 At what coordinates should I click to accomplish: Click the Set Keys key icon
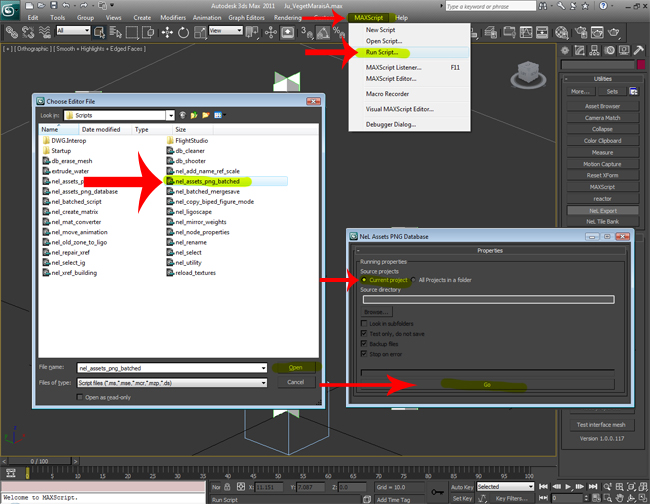(437, 492)
